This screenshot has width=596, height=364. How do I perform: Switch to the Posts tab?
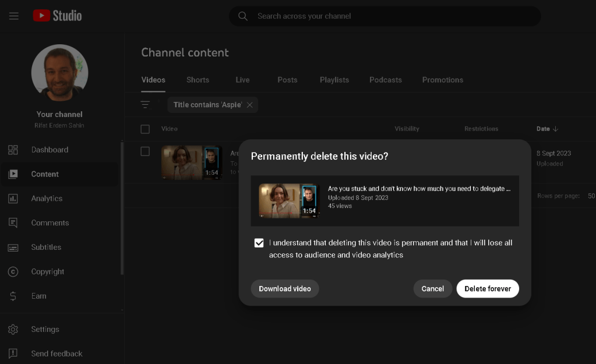click(x=287, y=80)
